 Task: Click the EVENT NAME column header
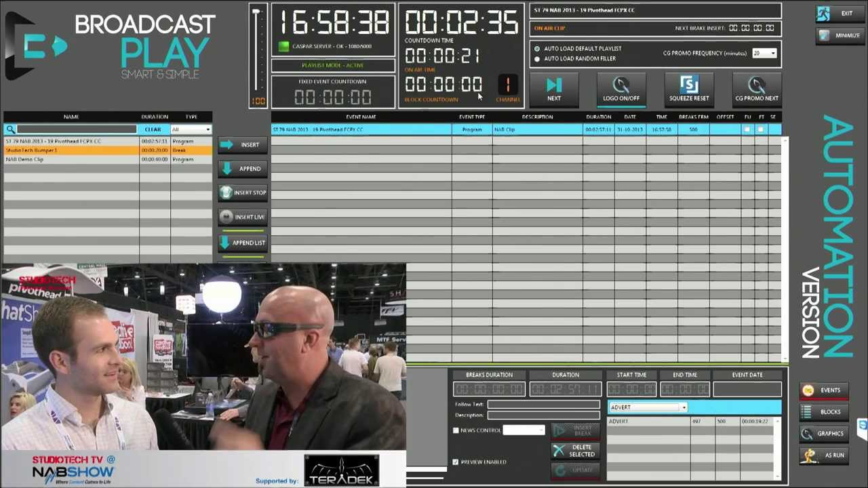[x=361, y=117]
